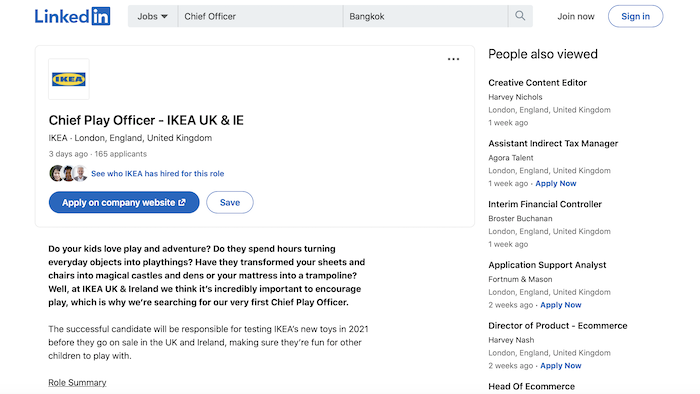Click IKEA - London, England location text
Screen dimensions: 700x394
click(x=130, y=138)
